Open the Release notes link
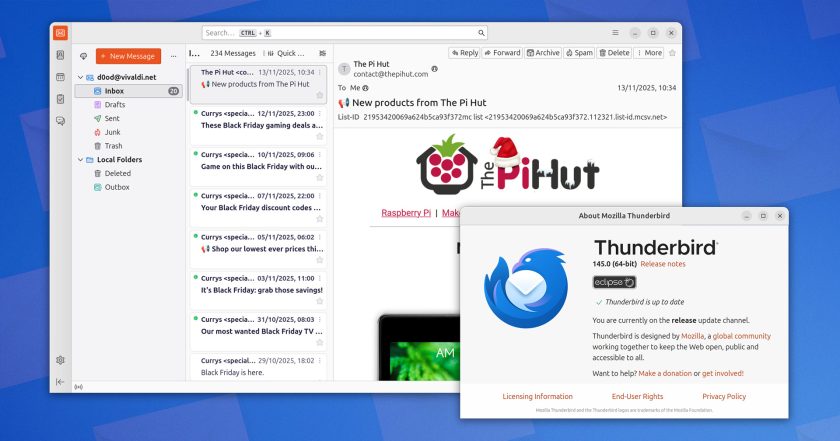The image size is (840, 441). pos(663,264)
